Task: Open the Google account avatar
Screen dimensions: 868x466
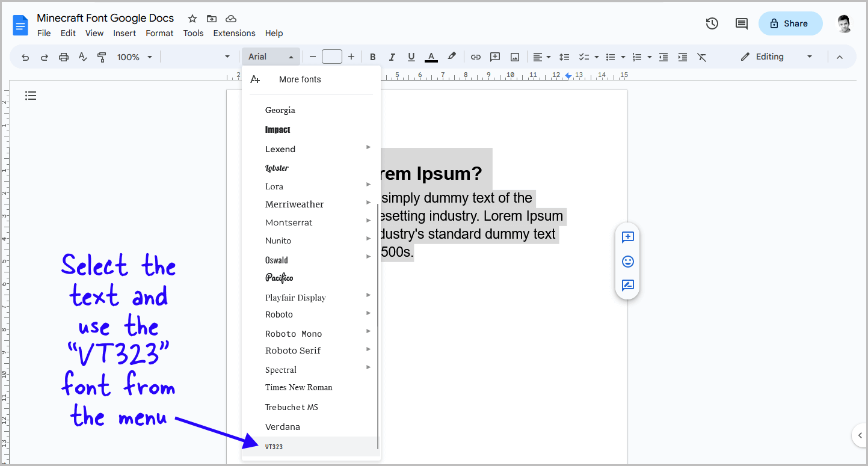Action: click(845, 23)
